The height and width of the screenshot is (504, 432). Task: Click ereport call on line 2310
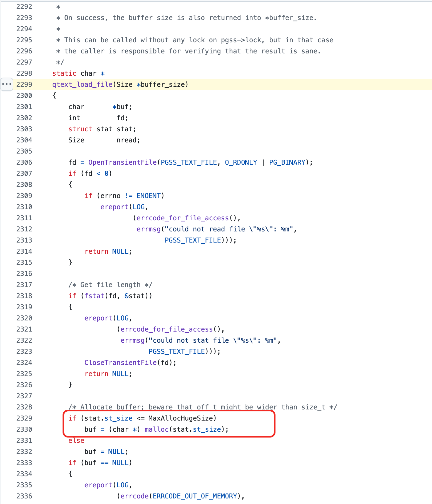coord(114,207)
